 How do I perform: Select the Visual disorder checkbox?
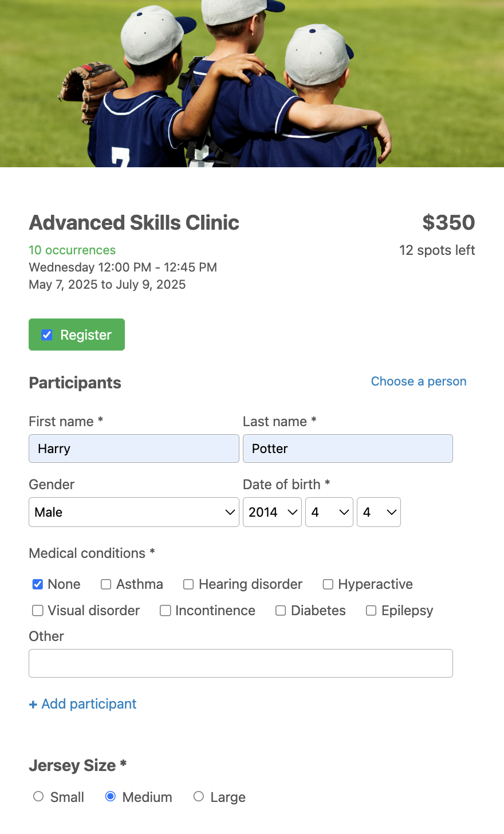coord(38,611)
